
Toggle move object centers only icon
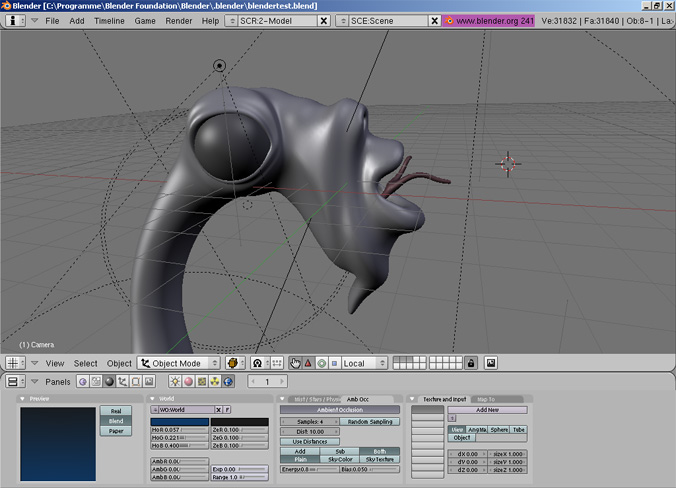[x=277, y=363]
